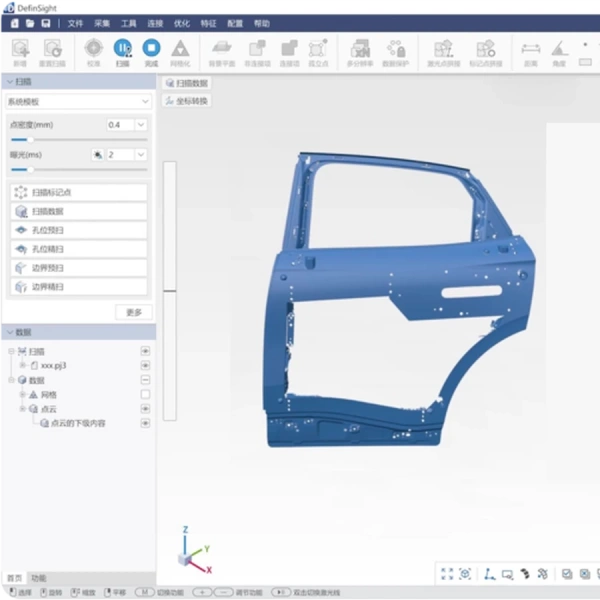Click the center-view target icon in viewport toolbar
Screen dimensions: 600x600
(x=465, y=574)
